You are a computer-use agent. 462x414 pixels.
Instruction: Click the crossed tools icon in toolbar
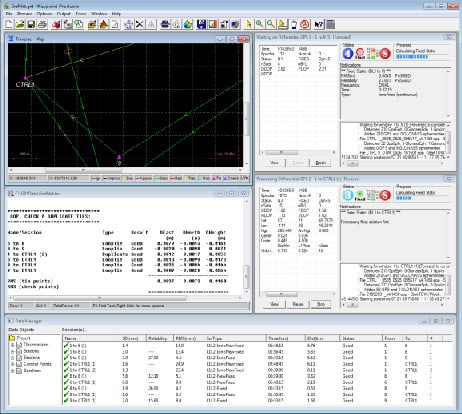pos(140,24)
